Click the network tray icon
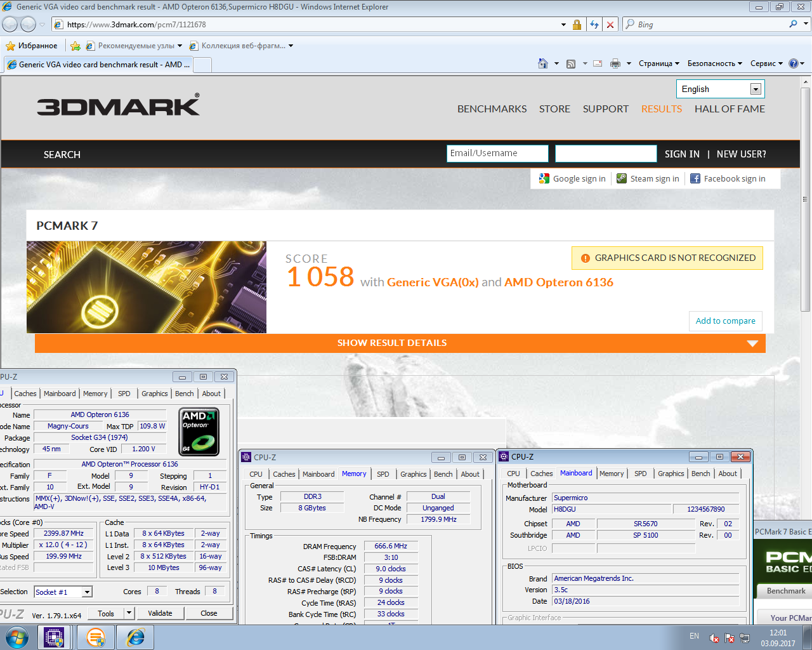 [745, 637]
